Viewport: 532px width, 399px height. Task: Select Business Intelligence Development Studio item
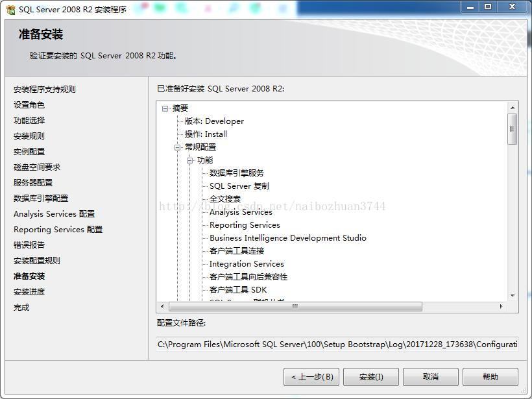tap(288, 238)
